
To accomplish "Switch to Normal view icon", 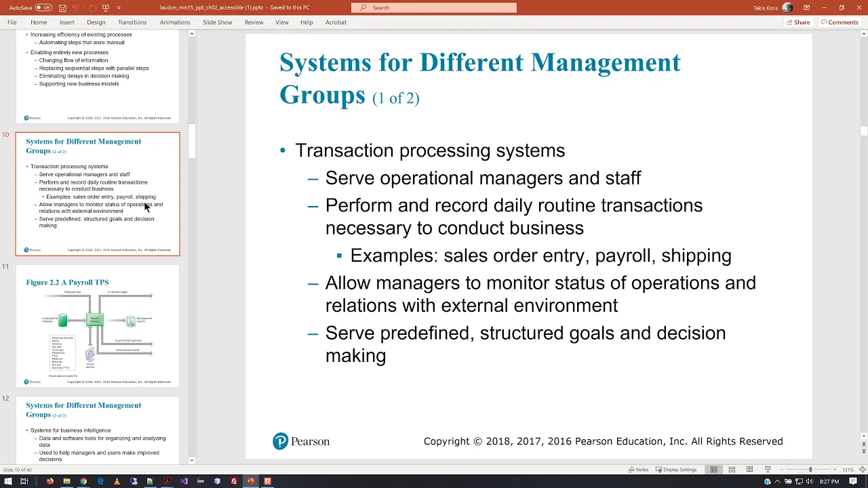I will [713, 470].
